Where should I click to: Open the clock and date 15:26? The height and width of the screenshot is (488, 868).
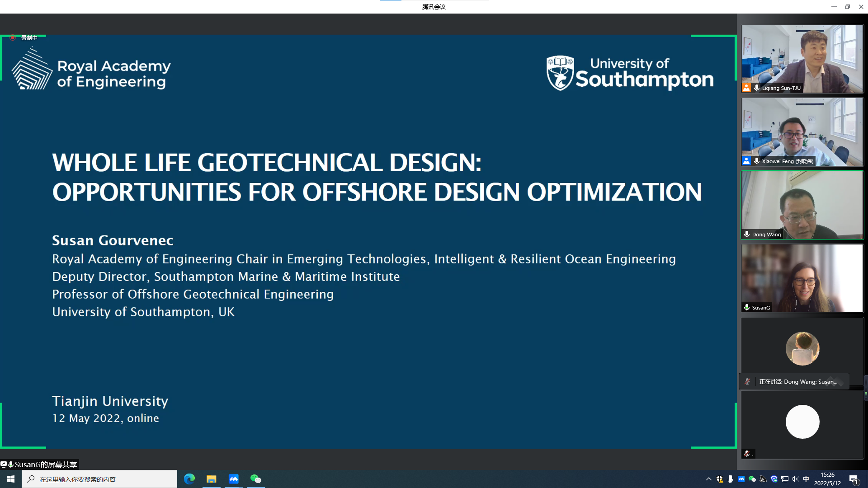[827, 479]
